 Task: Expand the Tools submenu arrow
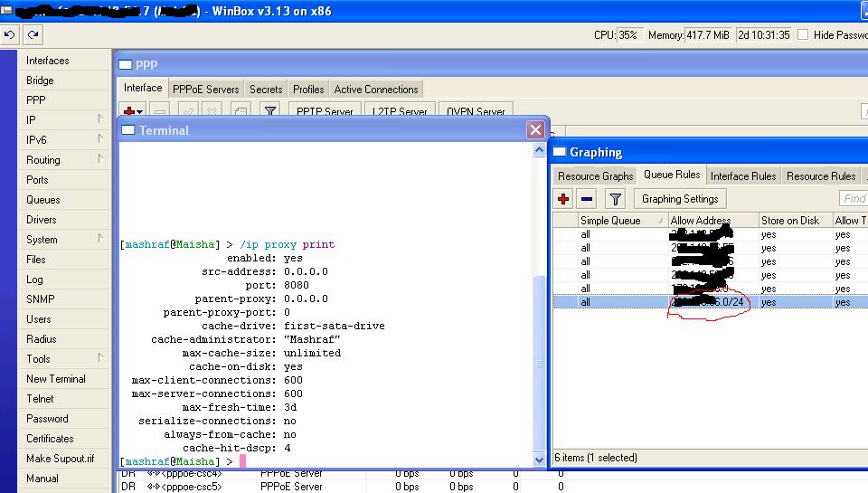[100, 358]
